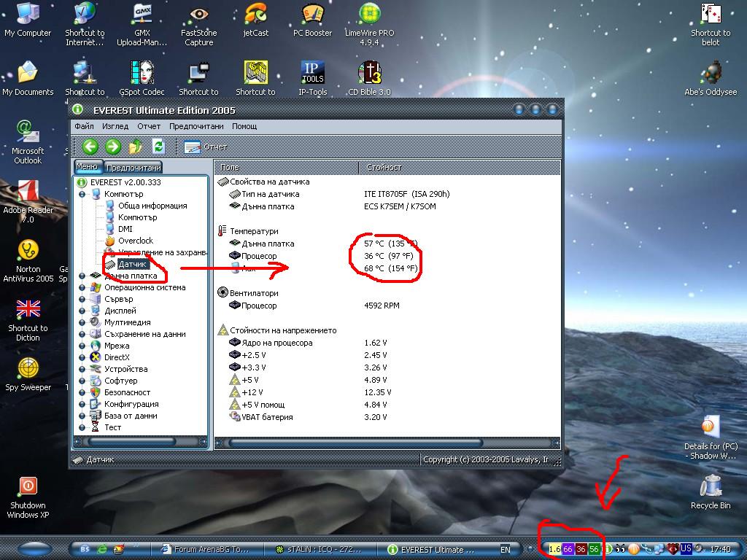Select the Датчик sensor tree item
This screenshot has height=560, width=747.
click(x=133, y=264)
